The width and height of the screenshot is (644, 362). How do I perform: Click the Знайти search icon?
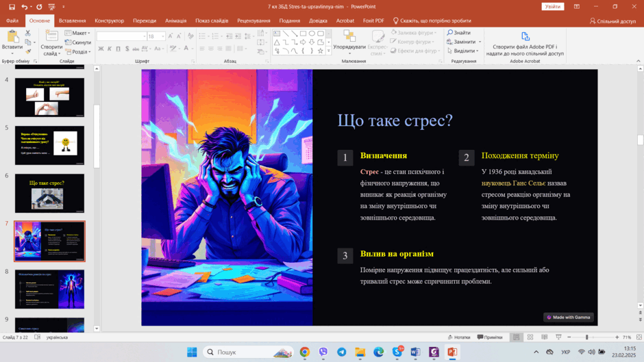click(449, 32)
